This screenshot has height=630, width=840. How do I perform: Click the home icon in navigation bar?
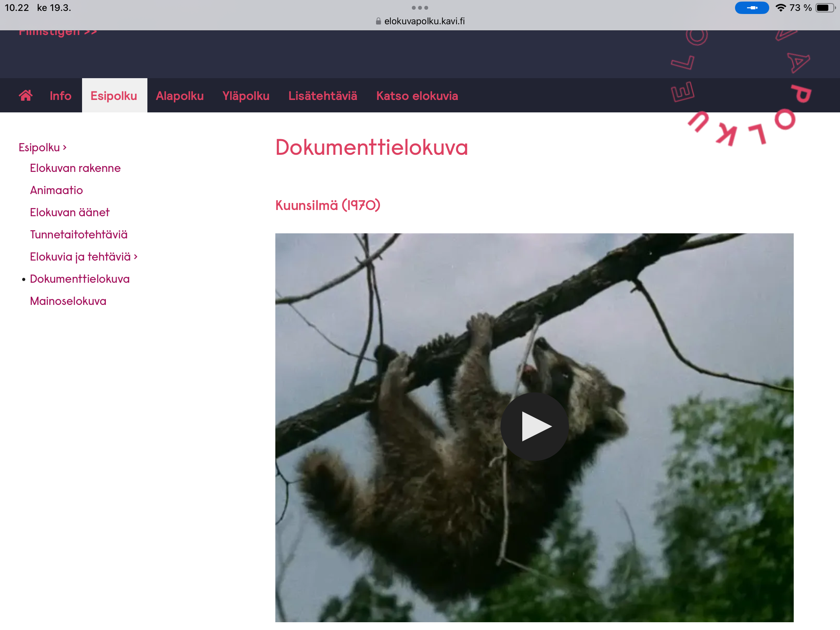(26, 95)
